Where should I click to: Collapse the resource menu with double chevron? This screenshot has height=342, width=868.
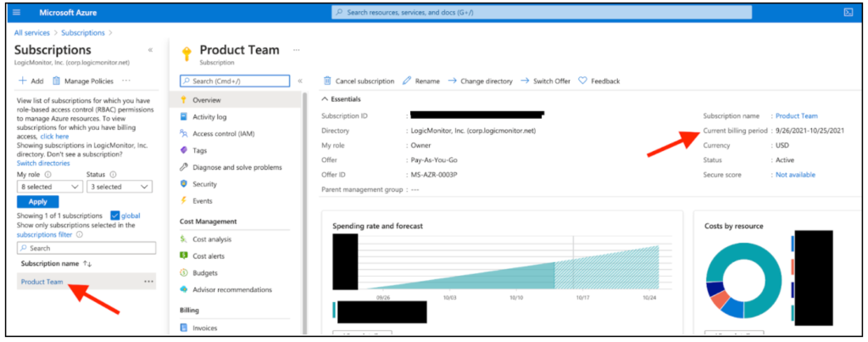(x=300, y=81)
